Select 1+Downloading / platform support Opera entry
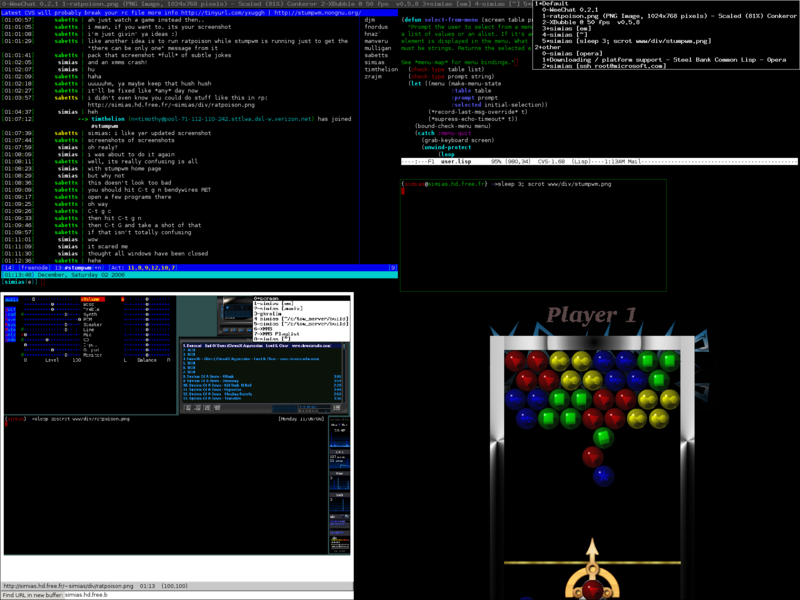The image size is (800, 600). 664,60
